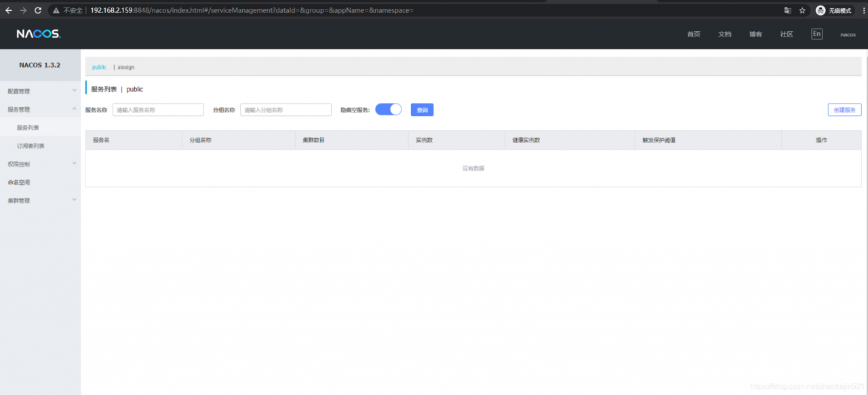Click the 实例数 column header
The width and height of the screenshot is (868, 395).
(x=425, y=140)
